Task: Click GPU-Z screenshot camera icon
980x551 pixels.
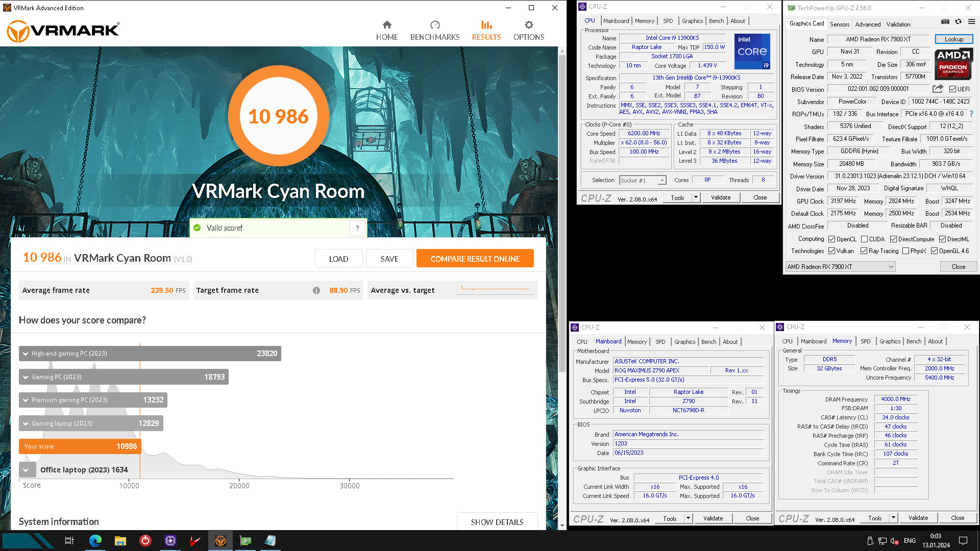Action: (945, 21)
